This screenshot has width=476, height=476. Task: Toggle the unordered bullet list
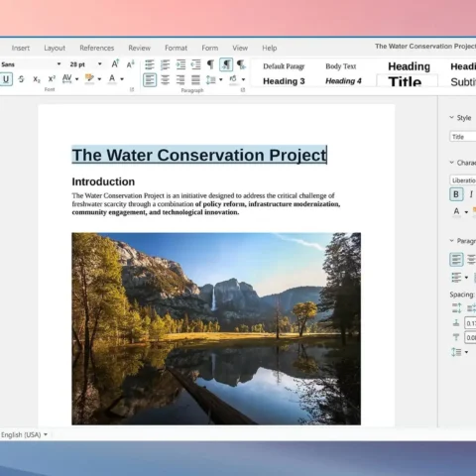(150, 64)
